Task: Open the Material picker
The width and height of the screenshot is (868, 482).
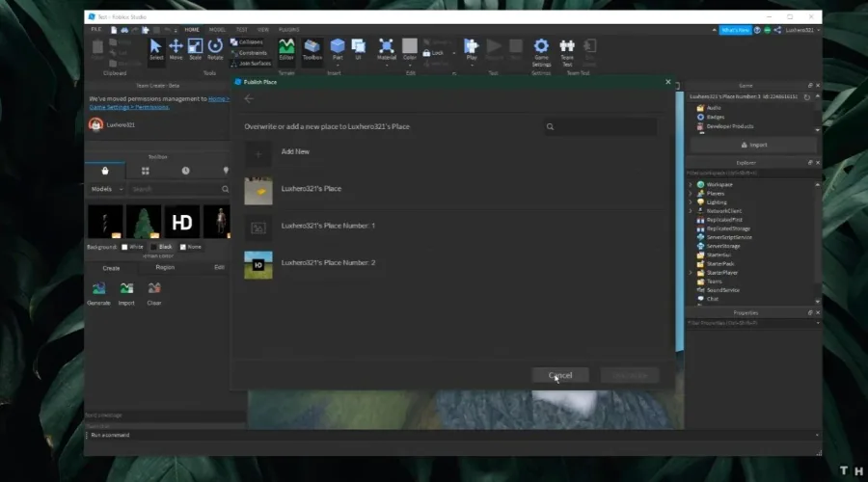Action: [x=387, y=49]
